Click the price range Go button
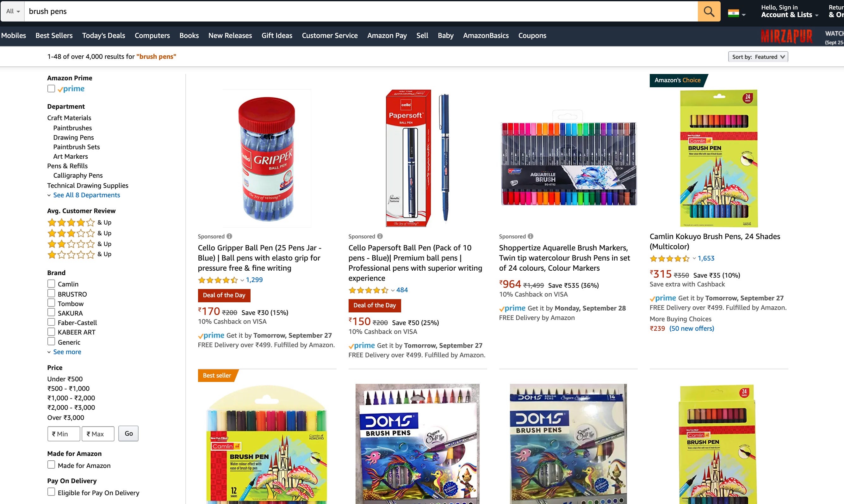Screen dimensions: 844x504 pyautogui.click(x=128, y=433)
